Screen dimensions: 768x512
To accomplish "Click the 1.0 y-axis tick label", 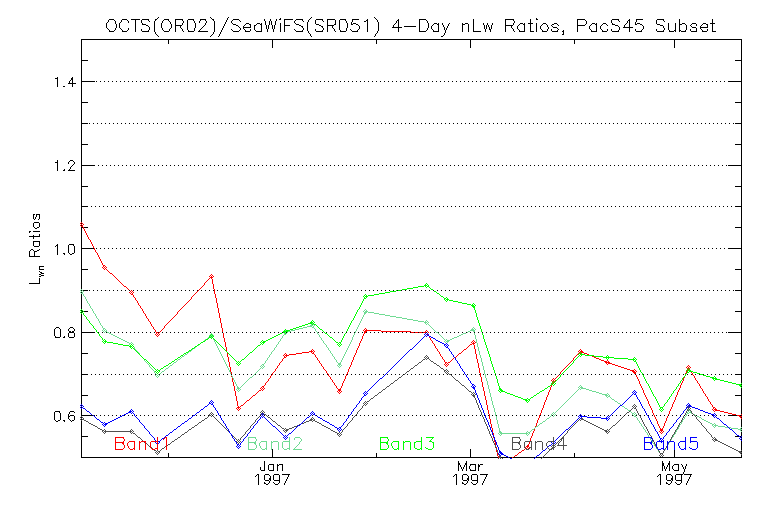I will coord(65,249).
